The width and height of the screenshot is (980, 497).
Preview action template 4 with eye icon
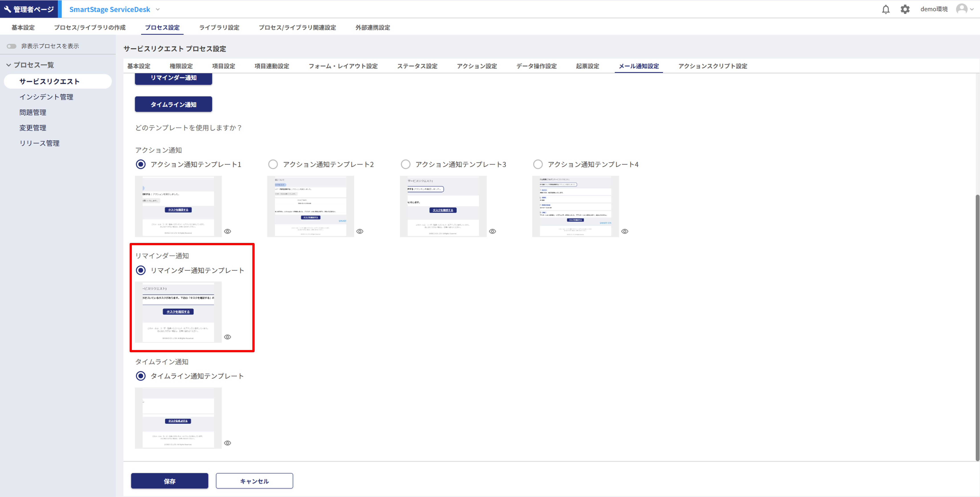[x=625, y=231]
